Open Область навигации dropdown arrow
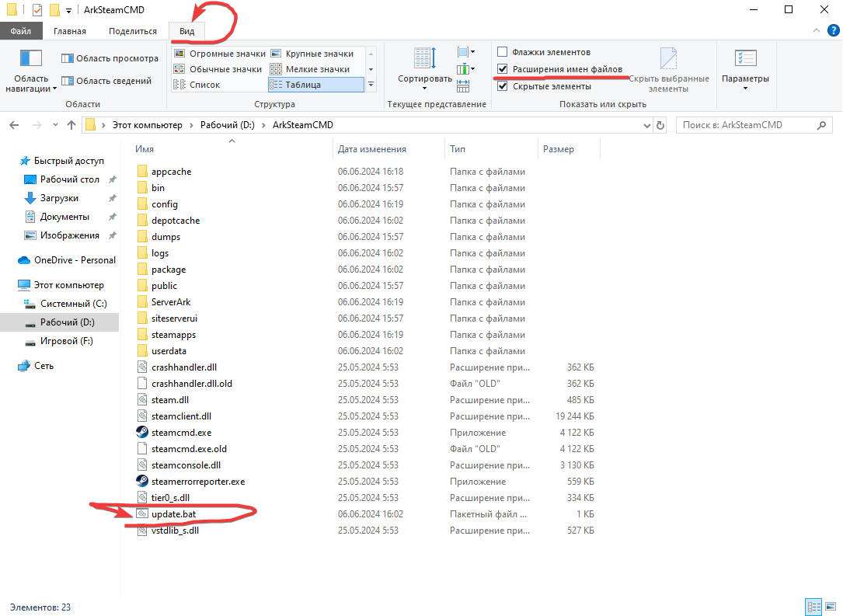843x616 pixels. point(55,89)
